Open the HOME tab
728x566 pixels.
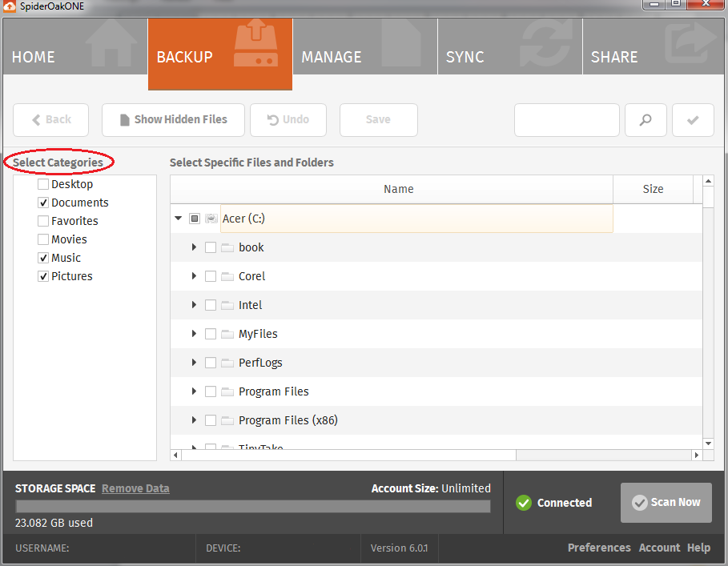click(75, 46)
